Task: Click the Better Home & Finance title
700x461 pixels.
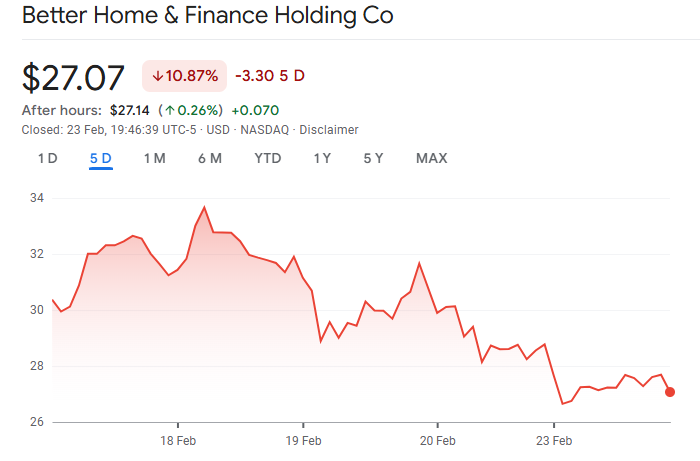Action: [207, 17]
